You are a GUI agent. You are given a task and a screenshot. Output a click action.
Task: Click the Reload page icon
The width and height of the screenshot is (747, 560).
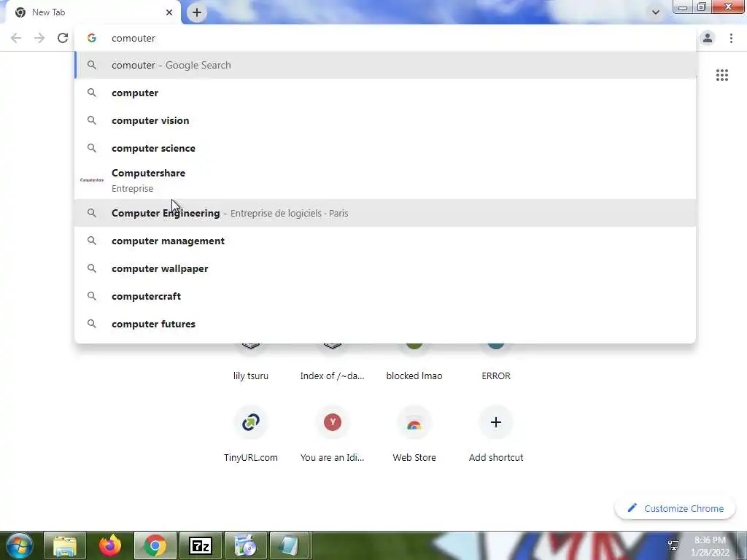[63, 38]
